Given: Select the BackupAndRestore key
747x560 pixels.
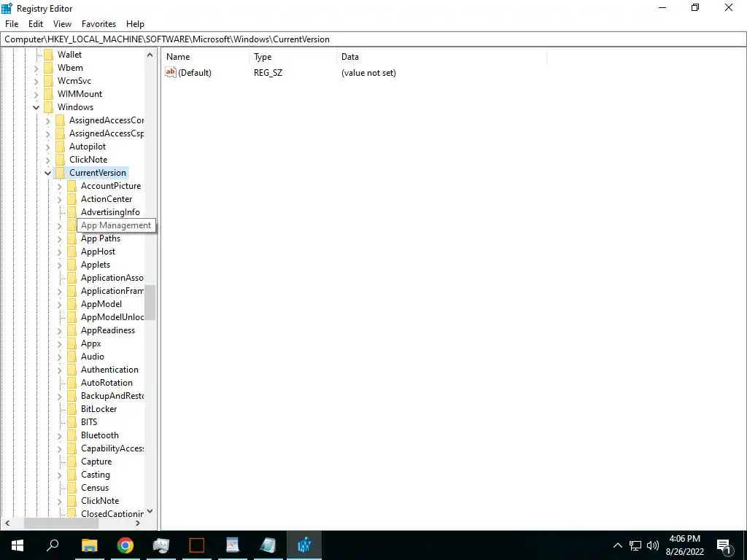Looking at the screenshot, I should [112, 396].
